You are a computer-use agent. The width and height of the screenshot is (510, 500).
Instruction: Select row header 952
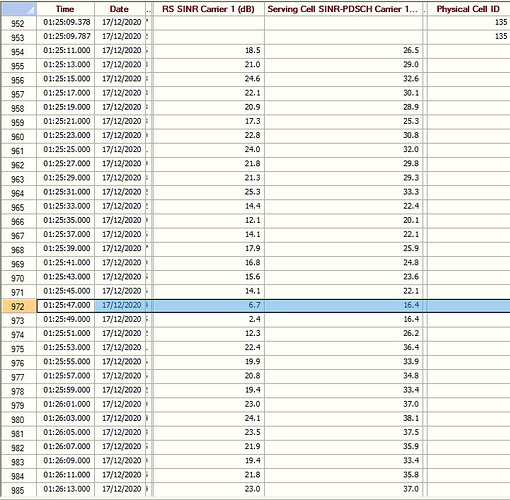coord(19,23)
